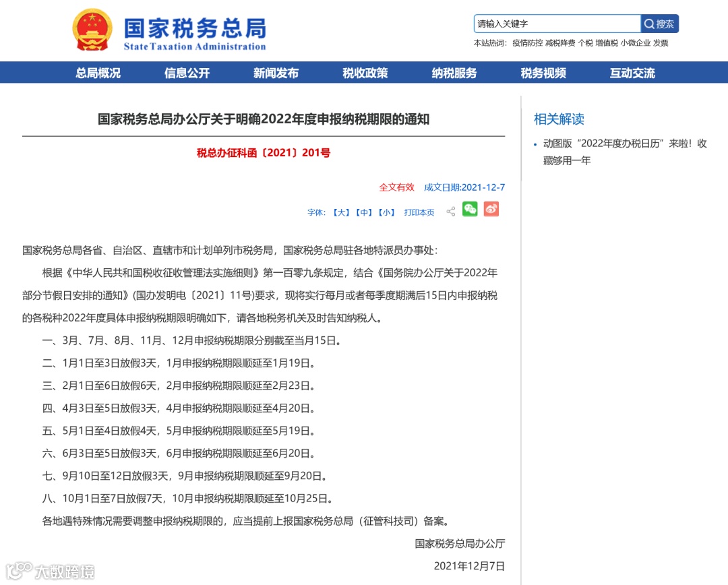This screenshot has width=728, height=585.
Task: Click the article title about 2022年度申报纳税期限
Action: tap(264, 119)
